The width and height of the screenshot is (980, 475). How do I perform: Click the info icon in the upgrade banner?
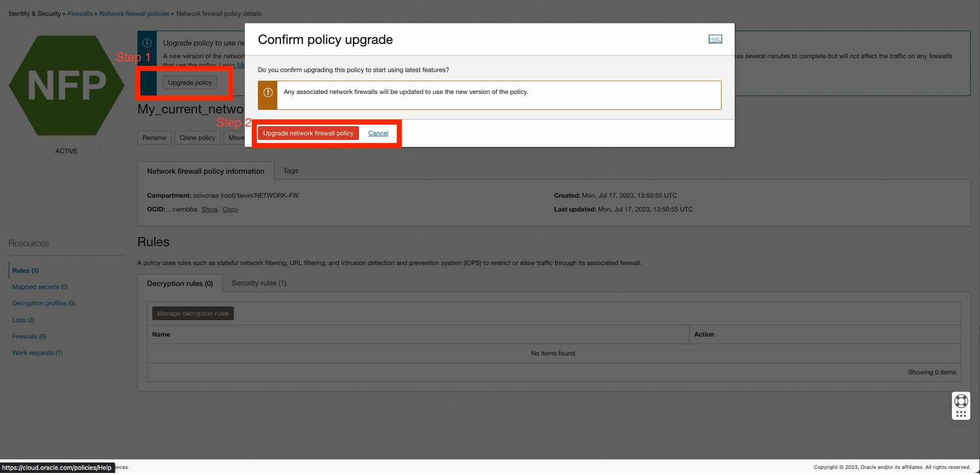pos(147,42)
